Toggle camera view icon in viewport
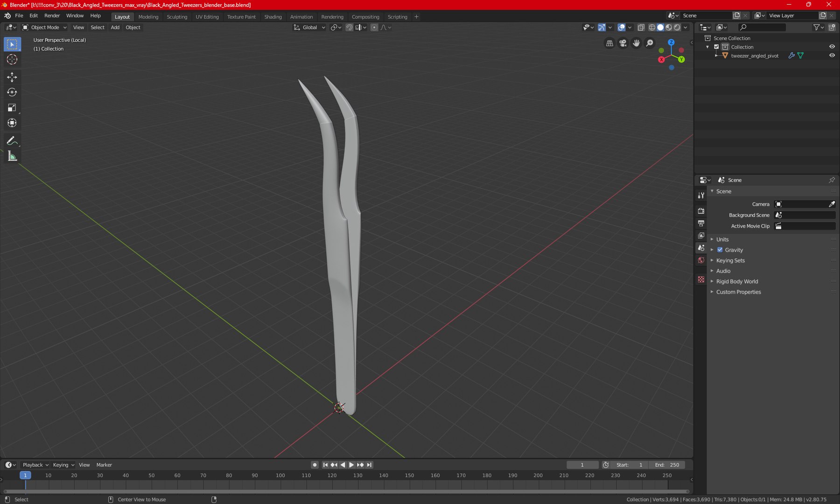 click(x=623, y=43)
